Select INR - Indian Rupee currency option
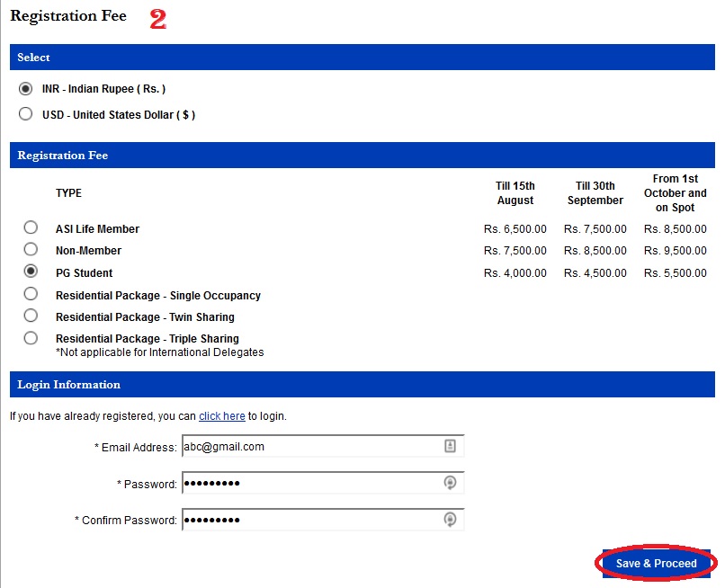The width and height of the screenshot is (725, 588). 26,89
